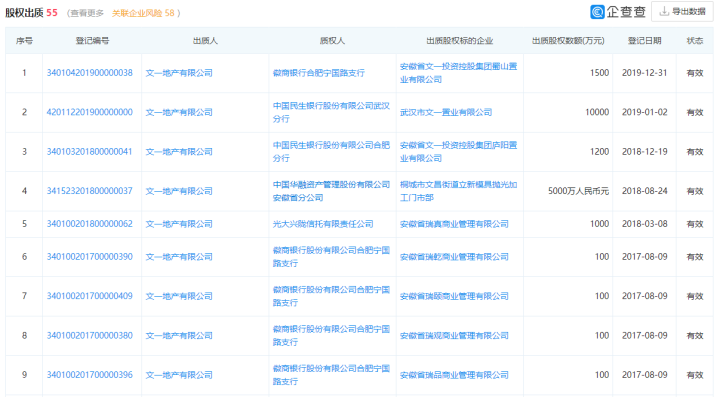Click 文一地产有限公司 in row 8
Viewport: 720px width, 397px height.
(179, 335)
